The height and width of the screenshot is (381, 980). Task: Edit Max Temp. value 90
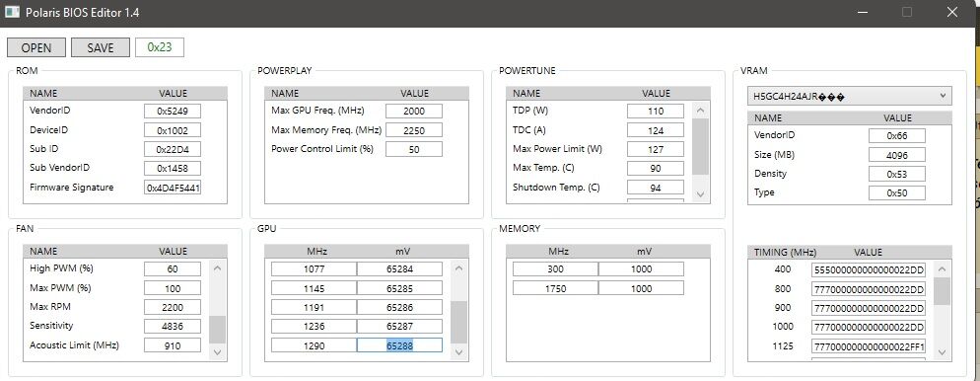(655, 168)
